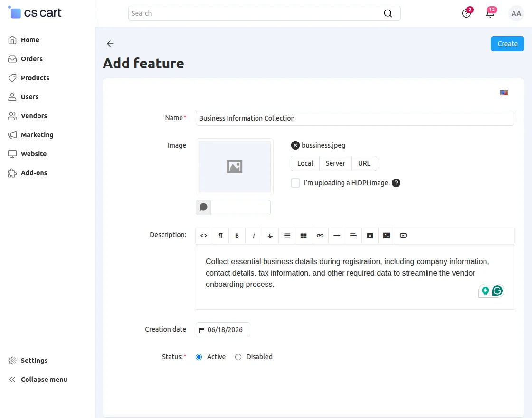Insert a table in the editor

(x=304, y=236)
